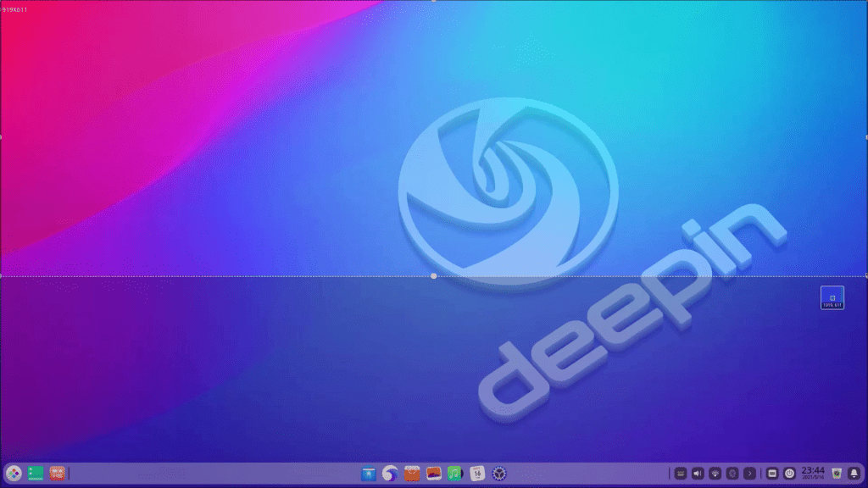Click the magnifier preview thumbnail
Viewport: 868px width, 488px height.
tap(832, 297)
